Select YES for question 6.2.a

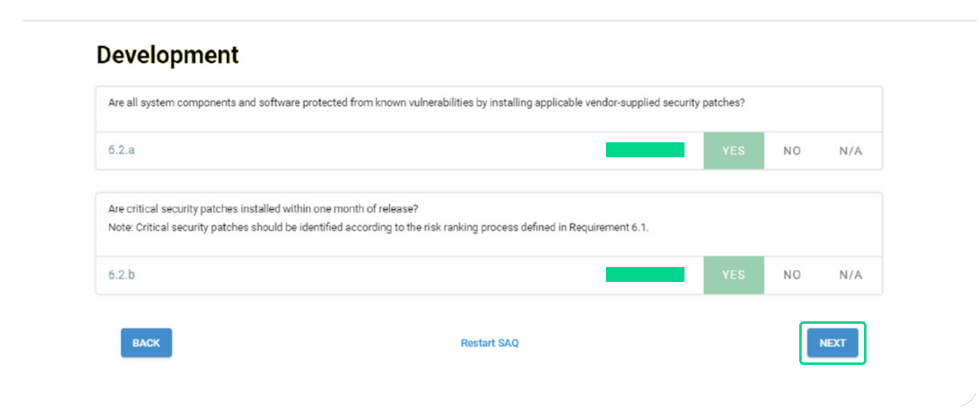pos(733,150)
